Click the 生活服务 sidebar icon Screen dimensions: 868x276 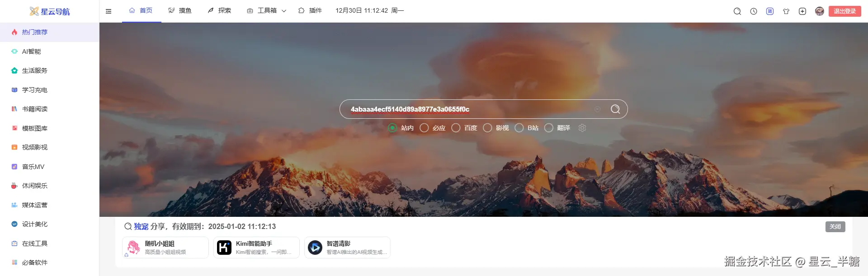(x=14, y=70)
